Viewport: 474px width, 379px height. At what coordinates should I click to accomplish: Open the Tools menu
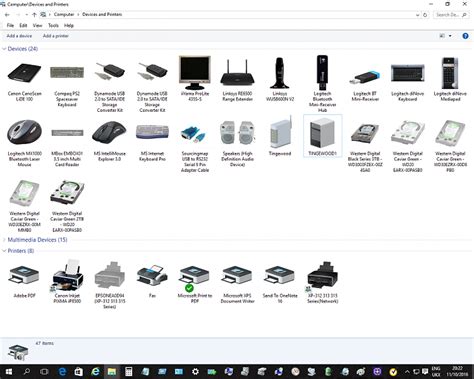pos(53,25)
